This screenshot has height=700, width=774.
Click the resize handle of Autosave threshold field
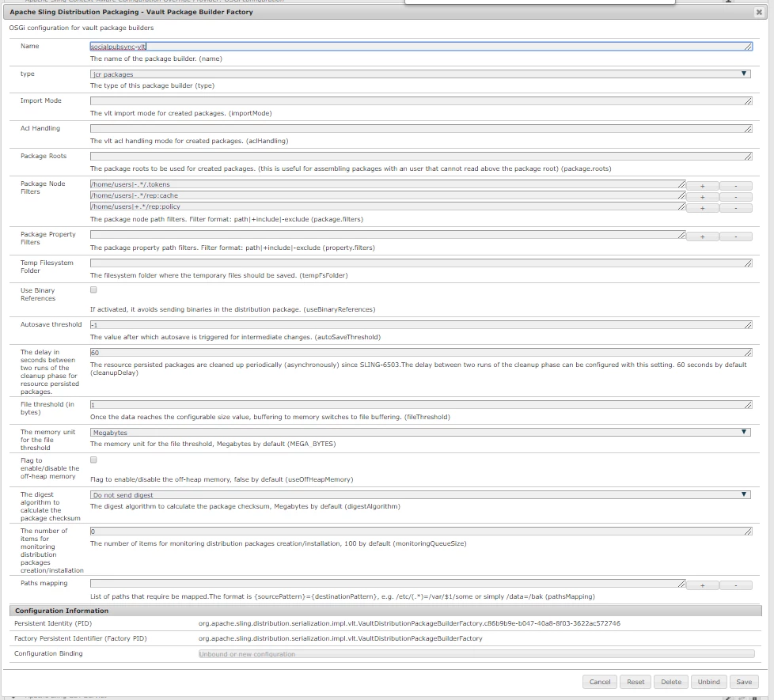point(748,325)
